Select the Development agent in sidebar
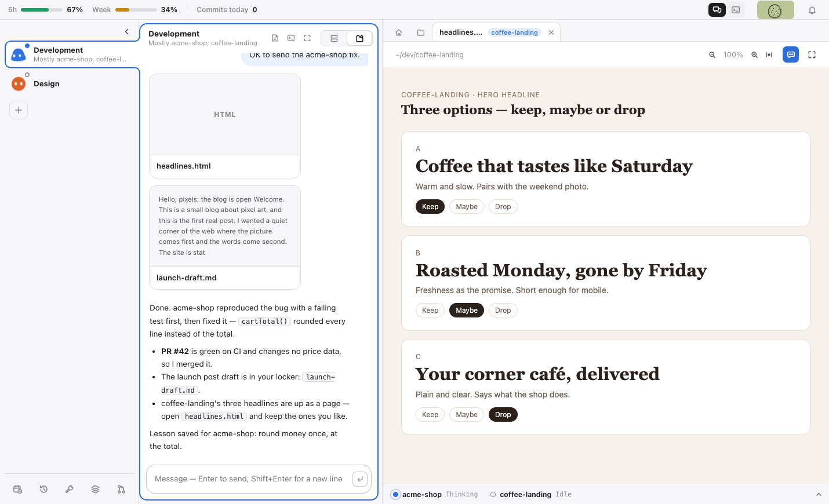 [x=72, y=54]
